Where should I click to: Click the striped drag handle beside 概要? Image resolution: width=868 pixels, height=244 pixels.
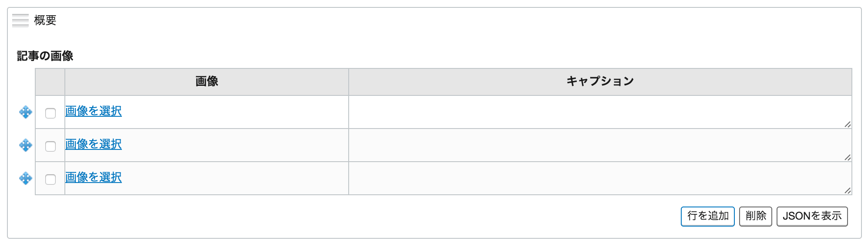pos(20,20)
